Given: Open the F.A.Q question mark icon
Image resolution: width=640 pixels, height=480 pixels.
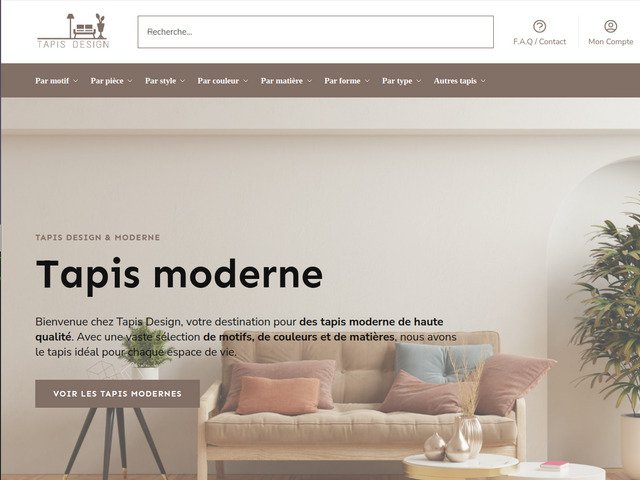Looking at the screenshot, I should pos(539,27).
